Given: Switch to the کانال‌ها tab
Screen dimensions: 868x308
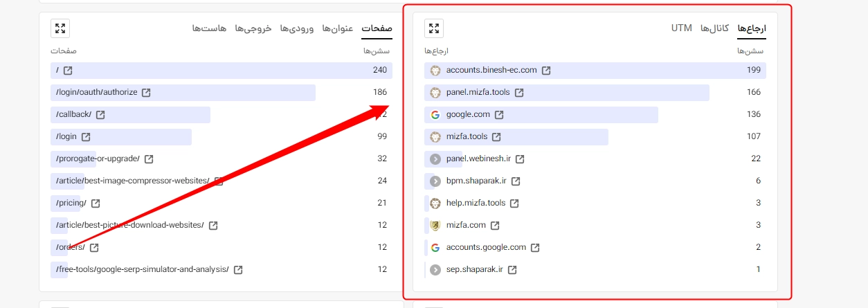Looking at the screenshot, I should tap(714, 28).
